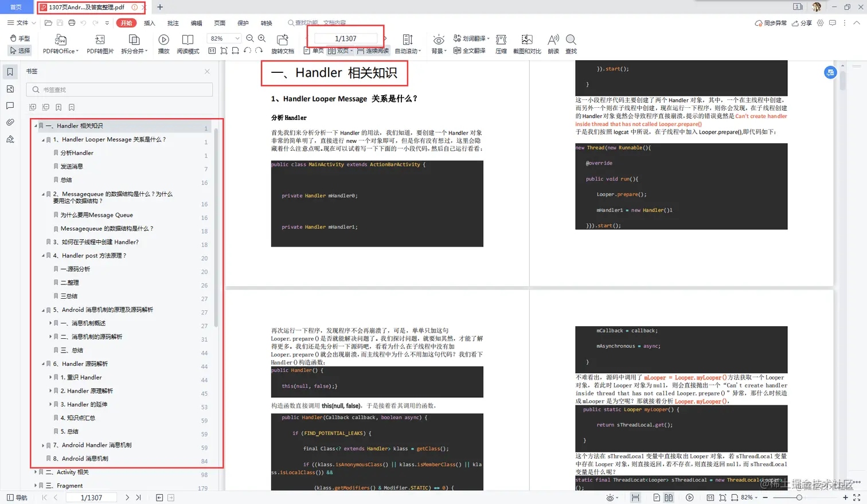867x504 pixels.
Task: Jump to bookmark '发送消息'
Action: tap(72, 166)
